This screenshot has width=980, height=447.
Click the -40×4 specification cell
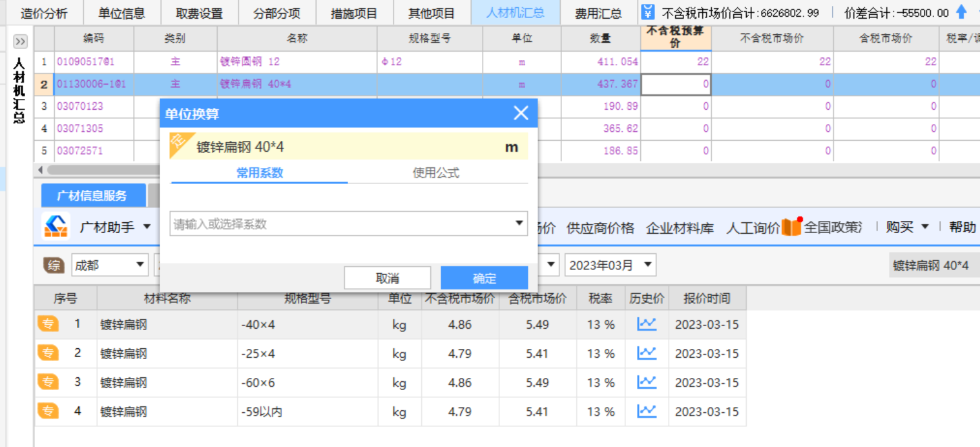coord(308,324)
